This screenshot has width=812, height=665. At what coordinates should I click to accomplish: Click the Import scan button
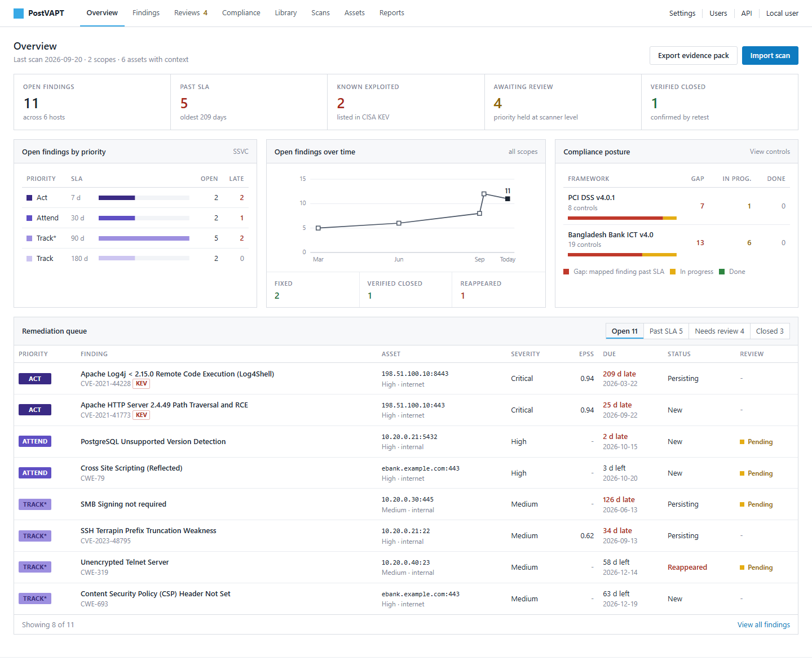click(x=770, y=55)
